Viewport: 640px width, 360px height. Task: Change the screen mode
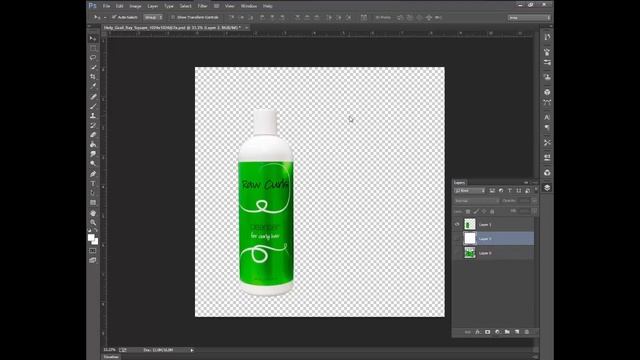(93, 260)
